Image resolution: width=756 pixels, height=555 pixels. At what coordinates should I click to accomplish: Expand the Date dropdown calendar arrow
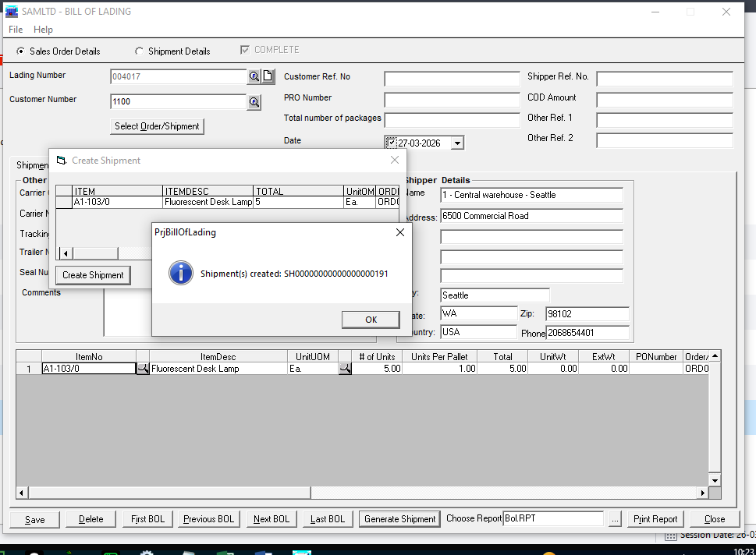pyautogui.click(x=457, y=143)
